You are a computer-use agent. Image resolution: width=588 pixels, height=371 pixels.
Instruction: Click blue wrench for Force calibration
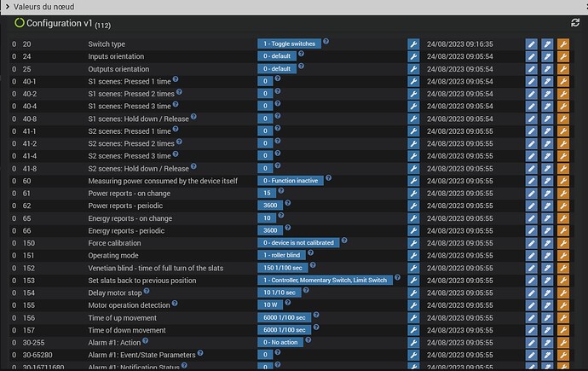click(x=413, y=243)
